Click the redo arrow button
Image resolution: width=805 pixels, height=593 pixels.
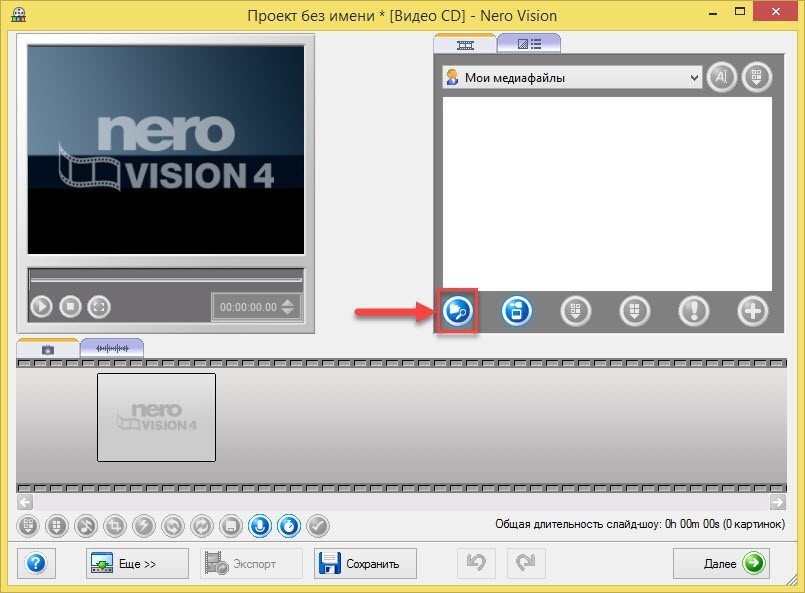point(526,563)
